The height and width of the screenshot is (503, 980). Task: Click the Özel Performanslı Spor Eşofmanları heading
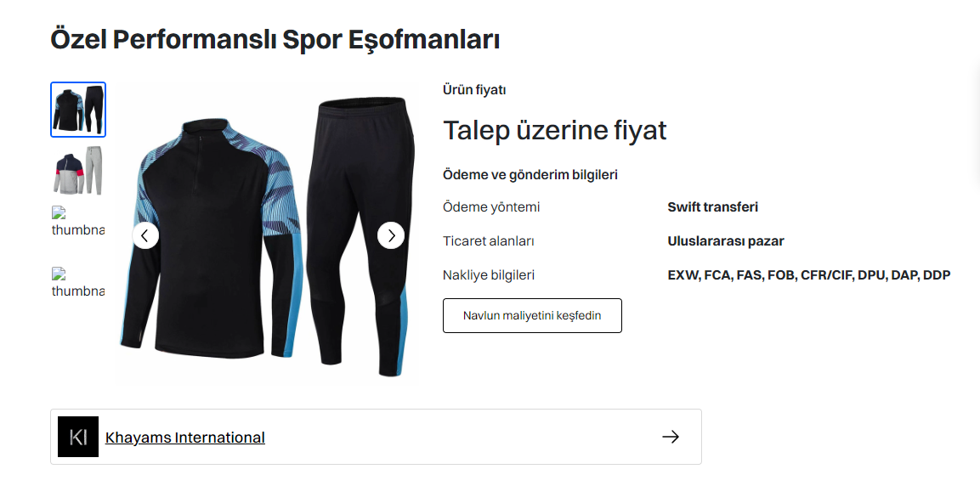(x=275, y=39)
